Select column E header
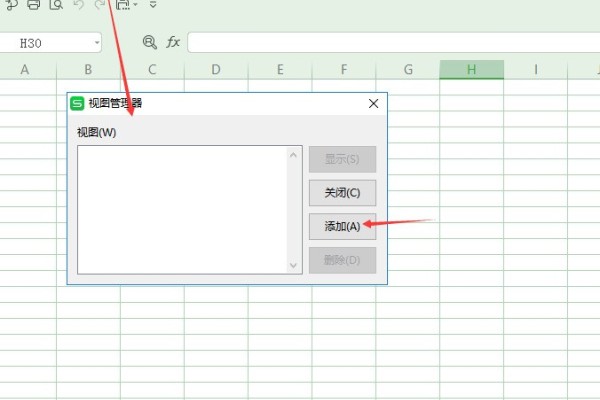 click(x=280, y=70)
